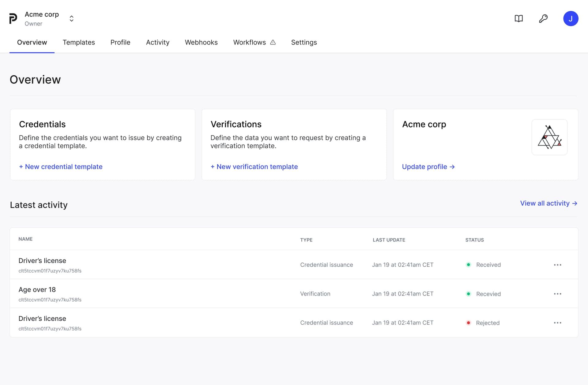Switch to the Profile tab
The image size is (588, 385).
click(120, 42)
